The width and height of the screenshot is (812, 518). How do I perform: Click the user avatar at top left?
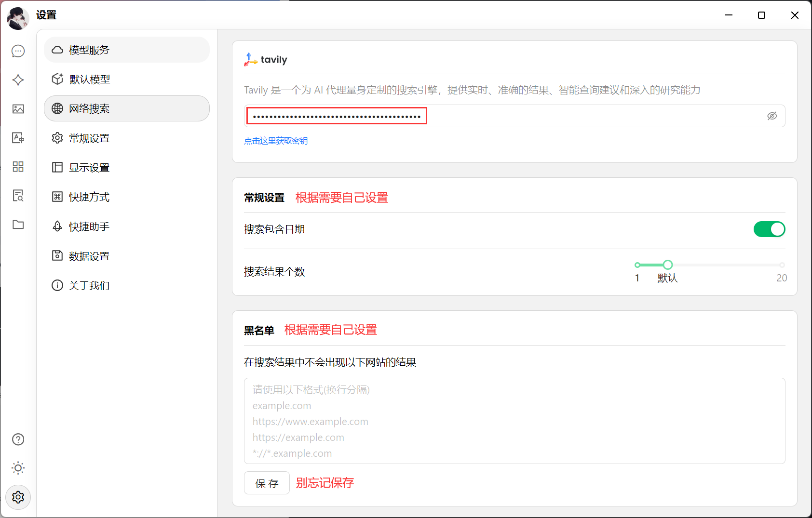coord(18,18)
